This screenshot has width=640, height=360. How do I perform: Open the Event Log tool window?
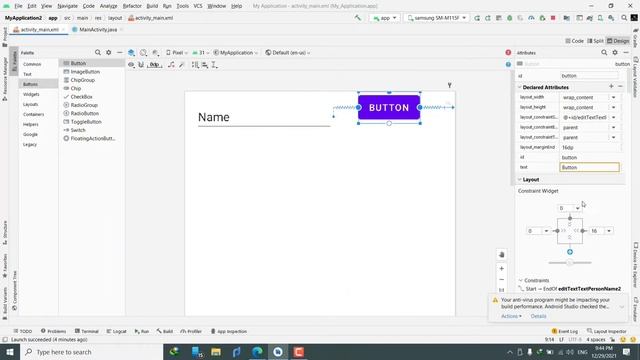coord(565,331)
